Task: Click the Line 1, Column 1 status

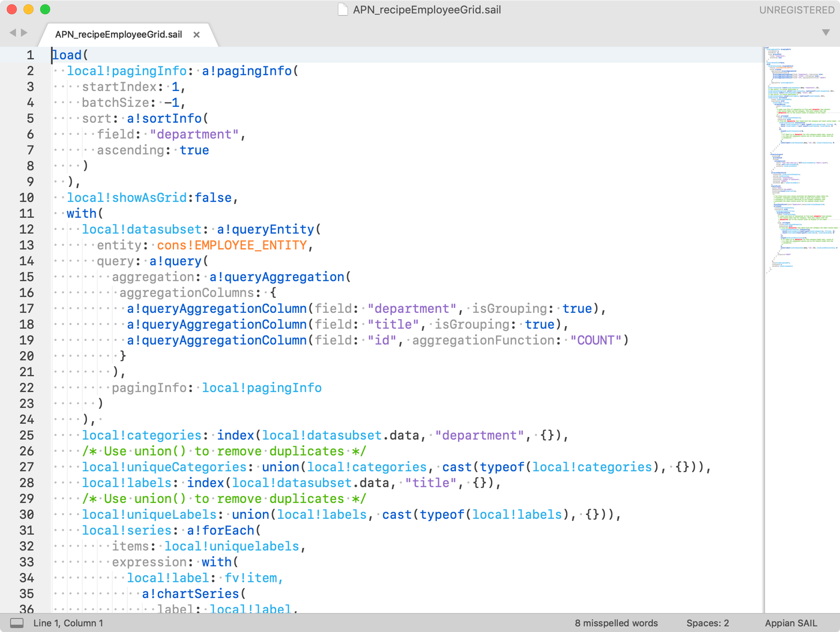Action: click(68, 623)
